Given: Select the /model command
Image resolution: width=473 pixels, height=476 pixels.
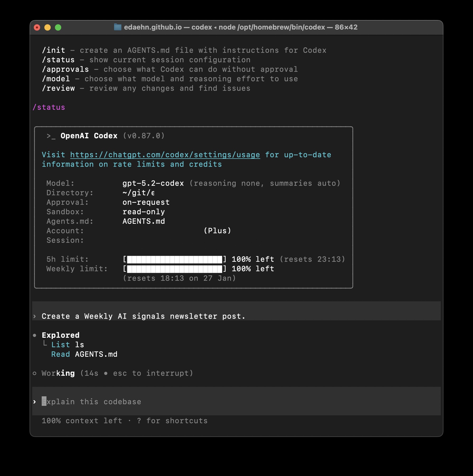Looking at the screenshot, I should pyautogui.click(x=56, y=79).
